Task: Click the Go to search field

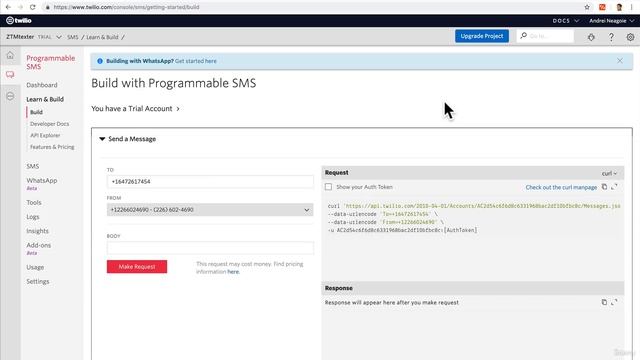Action: click(545, 36)
